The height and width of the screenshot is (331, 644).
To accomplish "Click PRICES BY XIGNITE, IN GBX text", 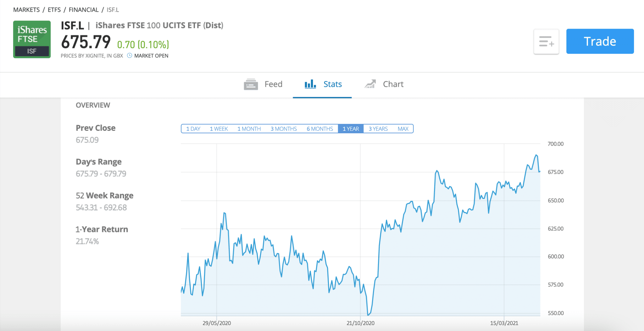I will tap(92, 56).
